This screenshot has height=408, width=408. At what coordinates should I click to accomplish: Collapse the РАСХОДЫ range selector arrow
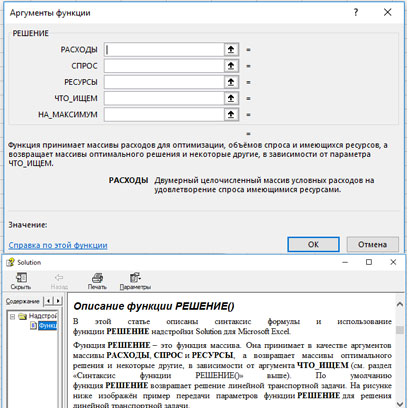231,50
